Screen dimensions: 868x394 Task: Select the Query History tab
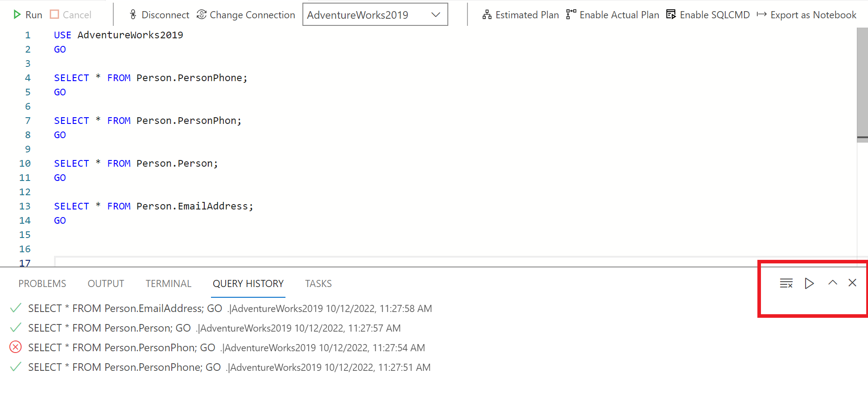point(248,283)
